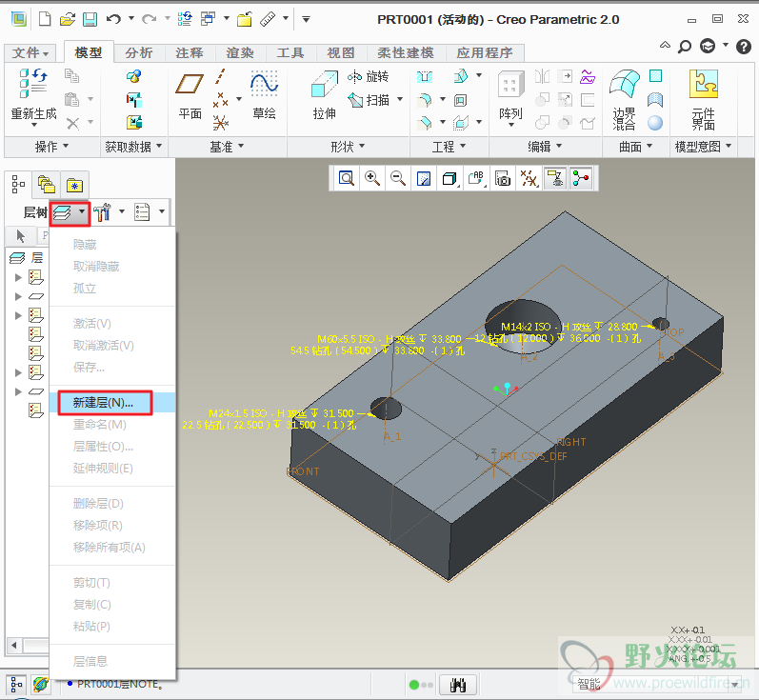Open the saved views camera icon
The image size is (759, 700).
503,178
